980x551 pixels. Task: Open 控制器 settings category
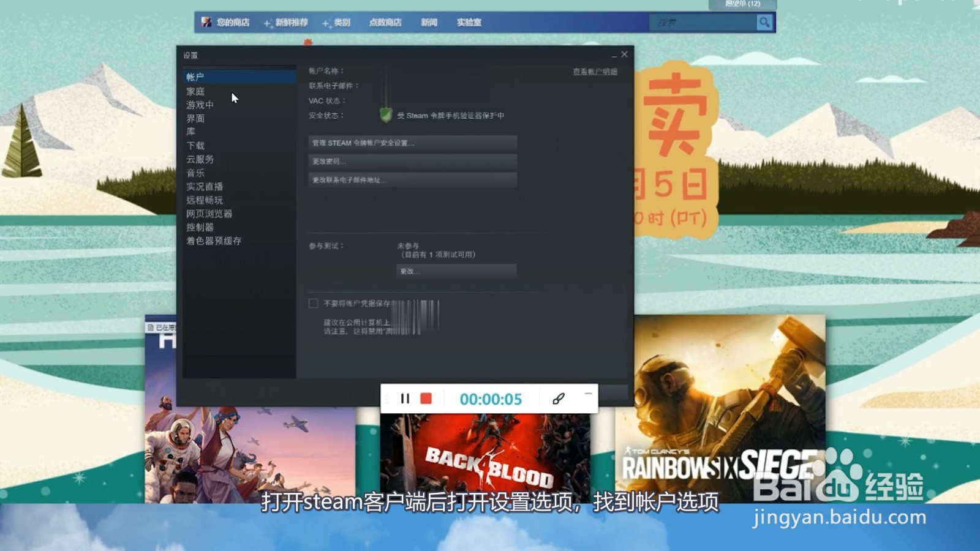[200, 227]
